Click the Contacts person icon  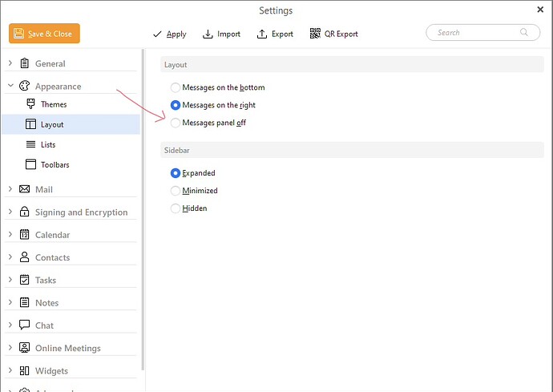pyautogui.click(x=24, y=257)
